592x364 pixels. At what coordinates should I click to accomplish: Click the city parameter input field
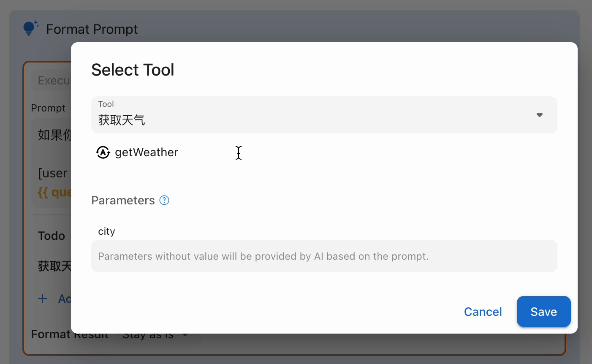point(324,256)
